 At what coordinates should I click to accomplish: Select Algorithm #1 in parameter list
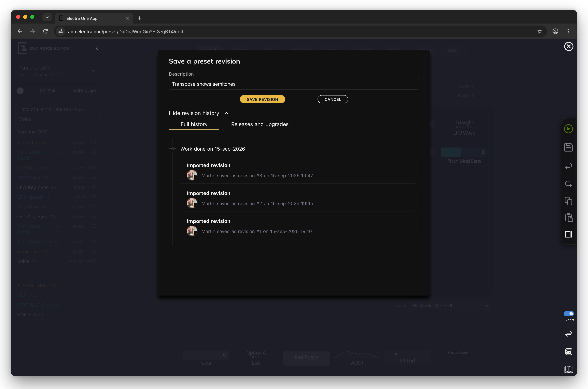(57, 142)
